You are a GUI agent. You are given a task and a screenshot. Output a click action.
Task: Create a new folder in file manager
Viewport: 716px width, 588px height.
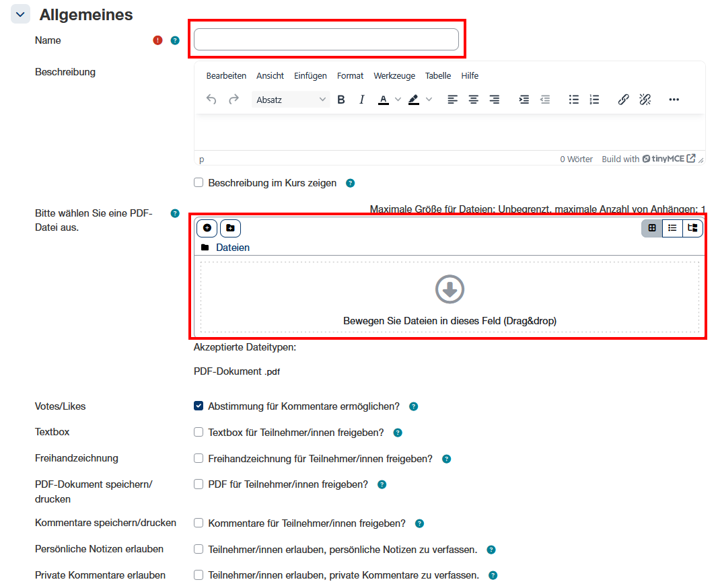click(x=230, y=228)
